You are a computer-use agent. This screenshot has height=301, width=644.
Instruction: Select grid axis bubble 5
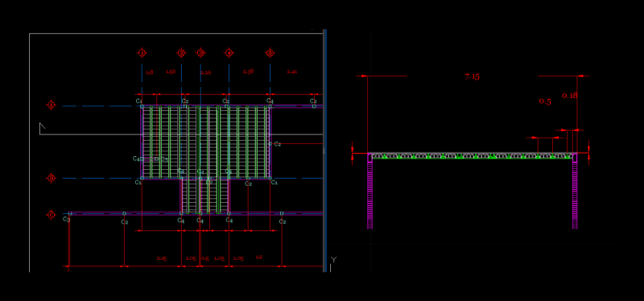point(270,53)
